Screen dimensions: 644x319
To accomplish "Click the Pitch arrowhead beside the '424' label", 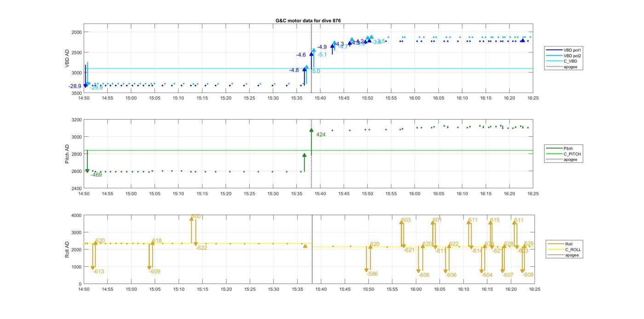I will click(x=311, y=130).
